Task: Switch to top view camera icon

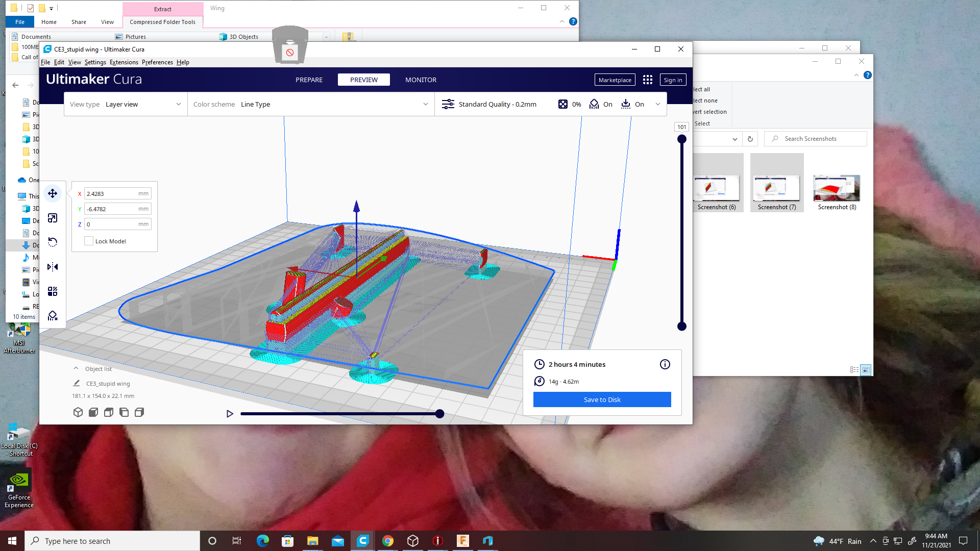Action: (x=109, y=412)
